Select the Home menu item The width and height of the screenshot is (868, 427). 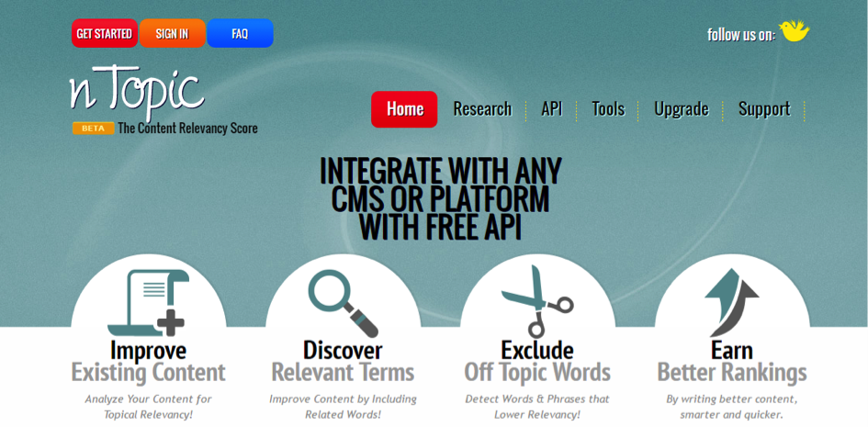pyautogui.click(x=404, y=109)
